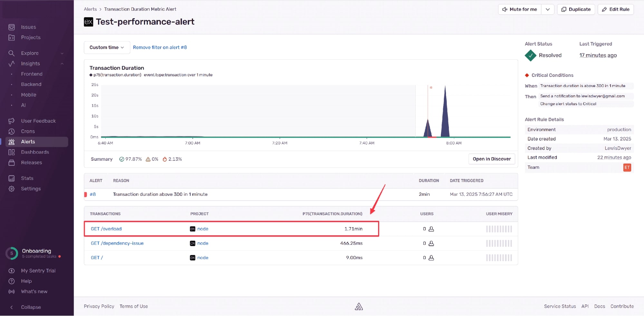
Task: Click the Settings gear icon
Action: click(x=12, y=188)
